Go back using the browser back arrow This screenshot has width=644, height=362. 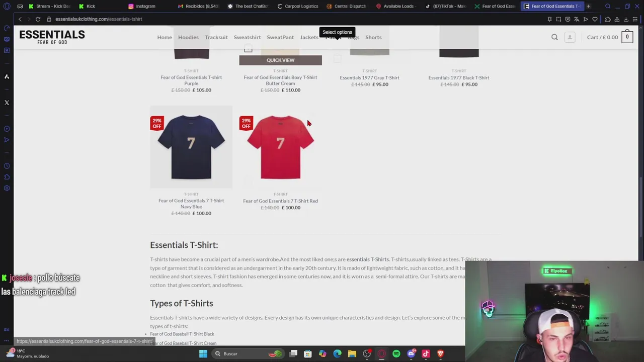coord(20,19)
